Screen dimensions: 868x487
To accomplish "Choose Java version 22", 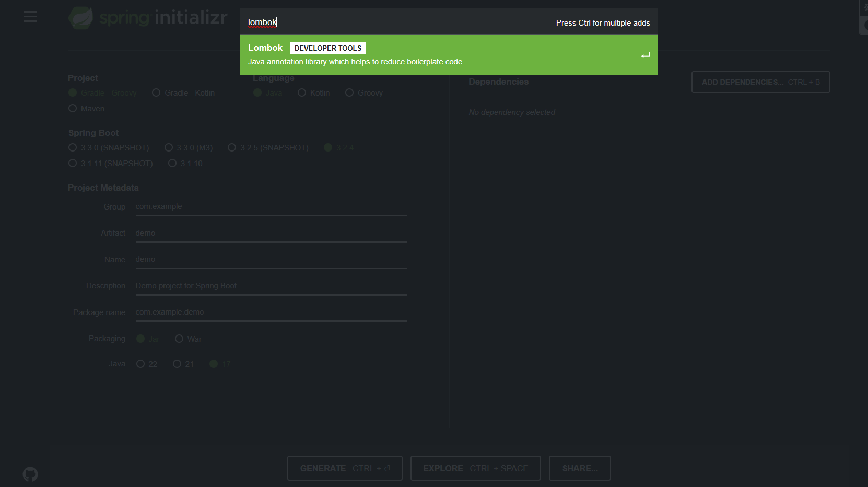I will tap(147, 364).
